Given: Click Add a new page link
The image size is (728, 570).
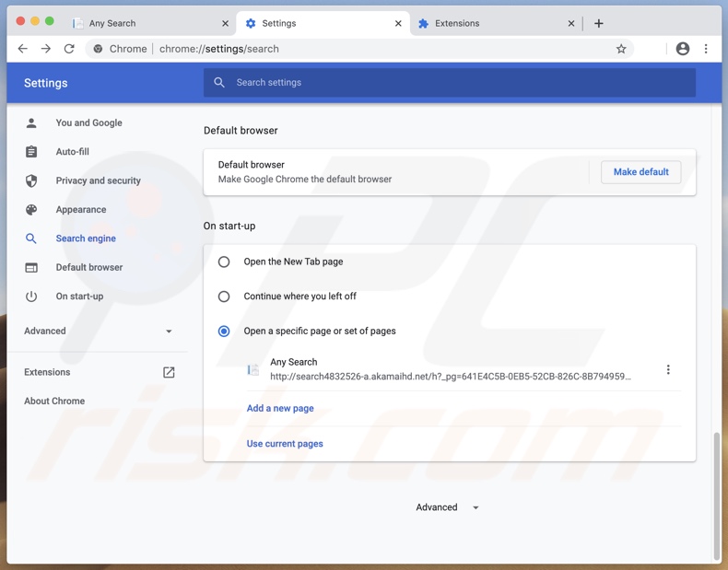Looking at the screenshot, I should 280,408.
